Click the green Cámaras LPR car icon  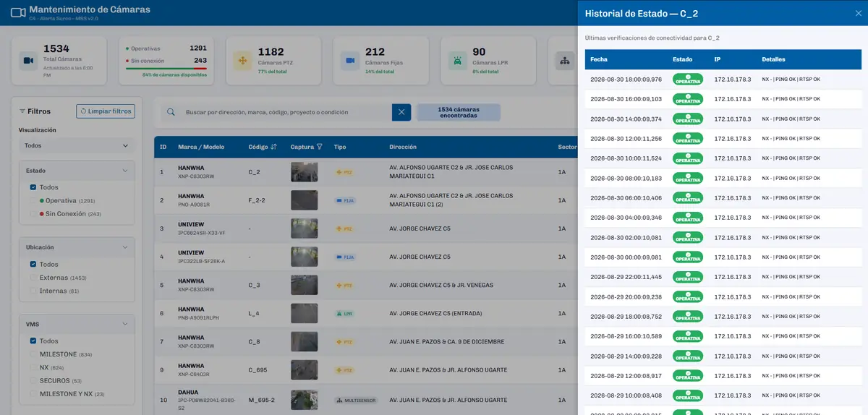point(457,61)
